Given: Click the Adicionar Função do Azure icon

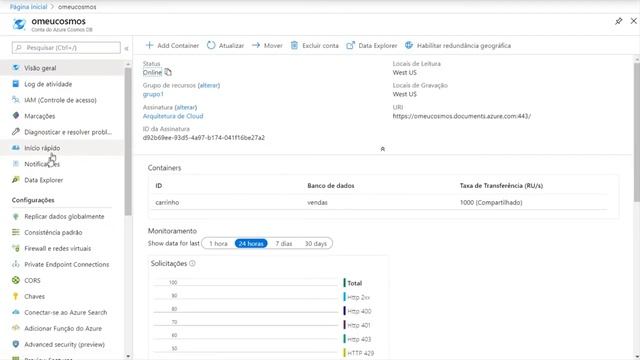Looking at the screenshot, I should (x=16, y=328).
